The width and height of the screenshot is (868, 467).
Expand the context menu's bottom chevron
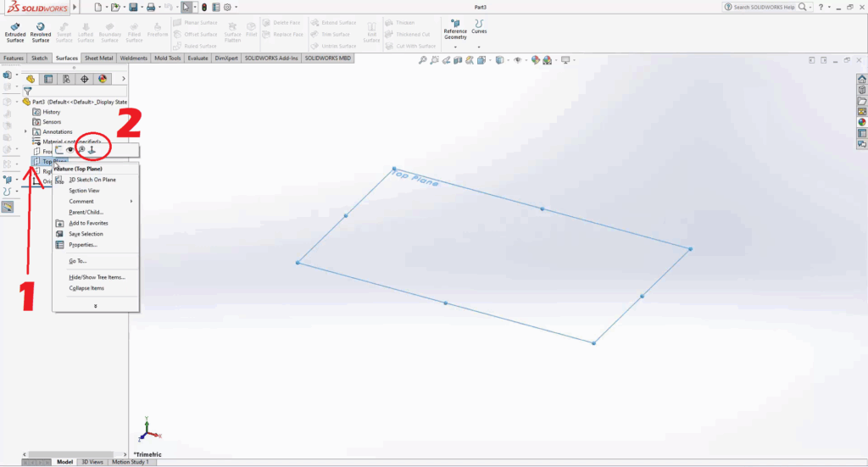click(95, 305)
